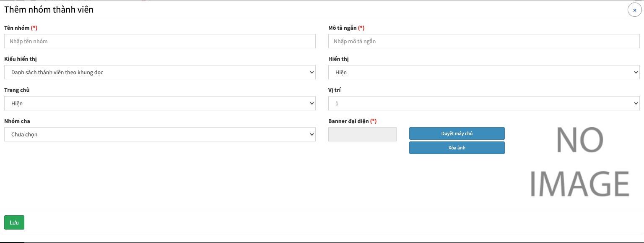This screenshot has height=243, width=644.
Task: Click the Nhóm cha label
Action: 17,121
